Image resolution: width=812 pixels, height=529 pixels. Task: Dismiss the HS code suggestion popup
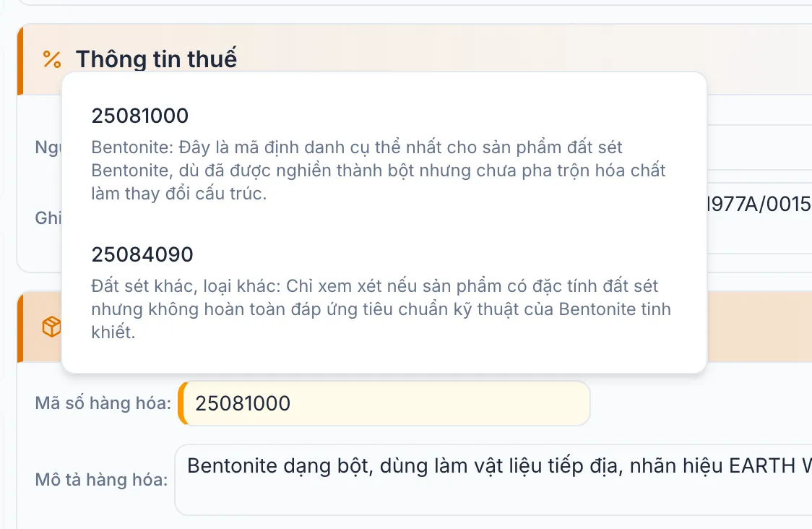[759, 434]
